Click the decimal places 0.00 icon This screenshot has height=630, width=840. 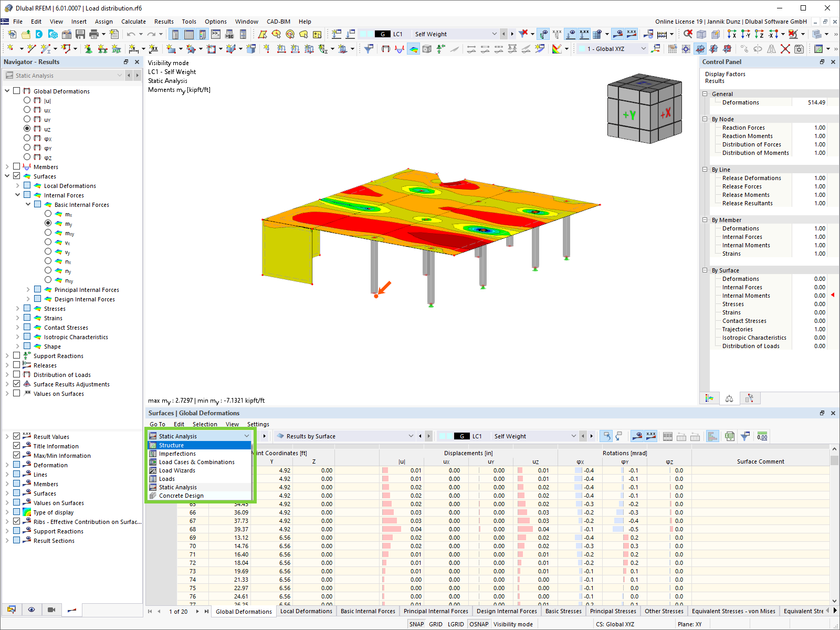click(x=762, y=436)
